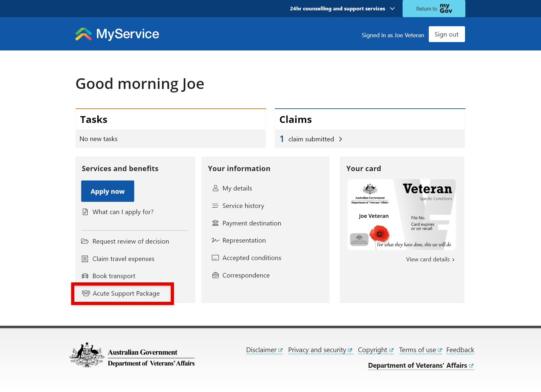The height and width of the screenshot is (392, 541).
Task: Click the Feedback footer link
Action: (x=460, y=350)
